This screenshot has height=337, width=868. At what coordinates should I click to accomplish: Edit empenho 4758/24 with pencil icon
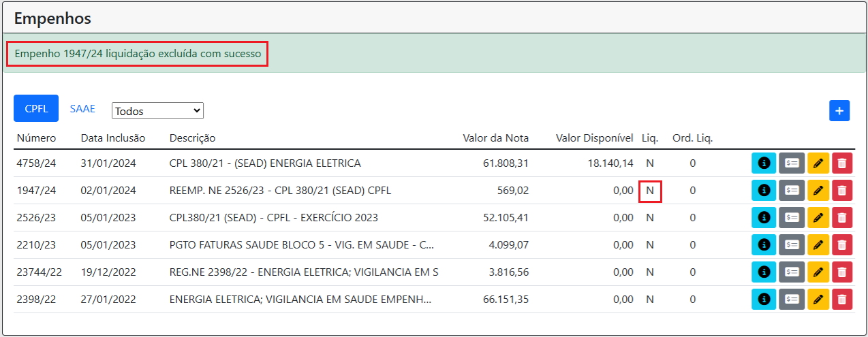(x=818, y=163)
